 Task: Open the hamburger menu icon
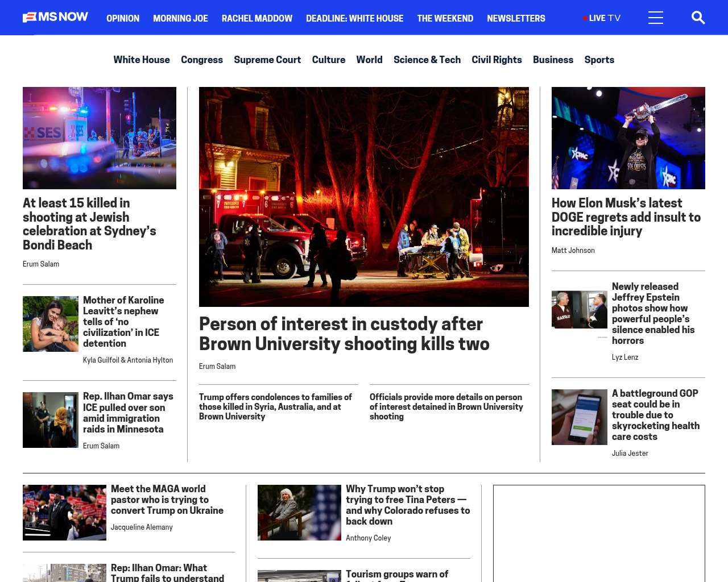[655, 18]
